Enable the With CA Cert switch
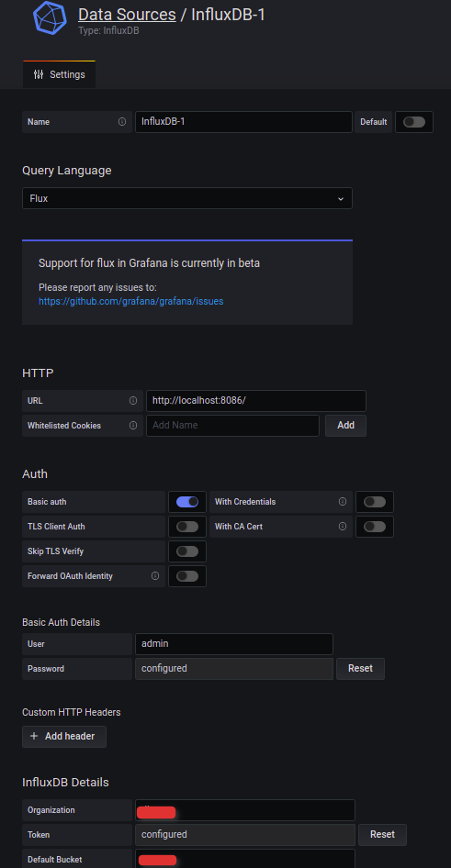This screenshot has height=868, width=451. click(375, 527)
